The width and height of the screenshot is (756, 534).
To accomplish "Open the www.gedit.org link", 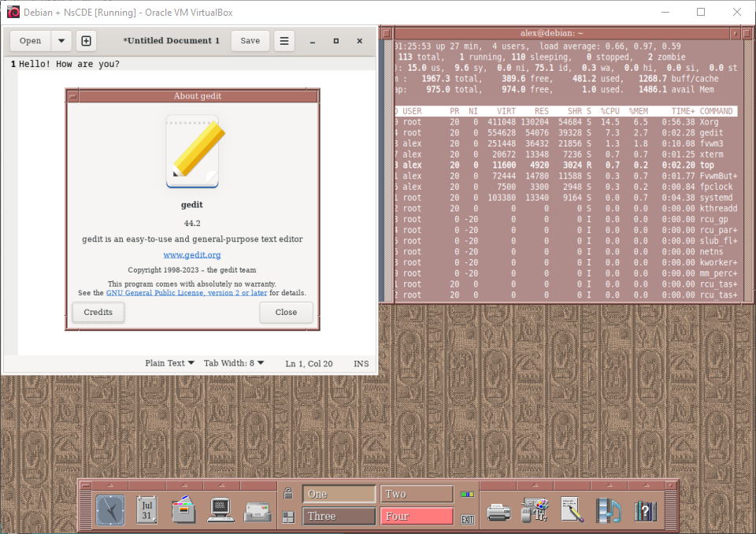I will click(x=191, y=254).
